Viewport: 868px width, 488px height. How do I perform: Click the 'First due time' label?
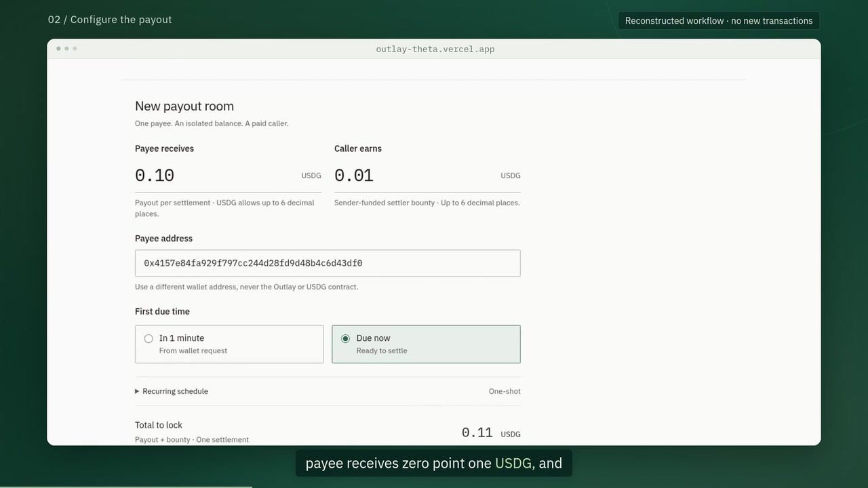(162, 312)
